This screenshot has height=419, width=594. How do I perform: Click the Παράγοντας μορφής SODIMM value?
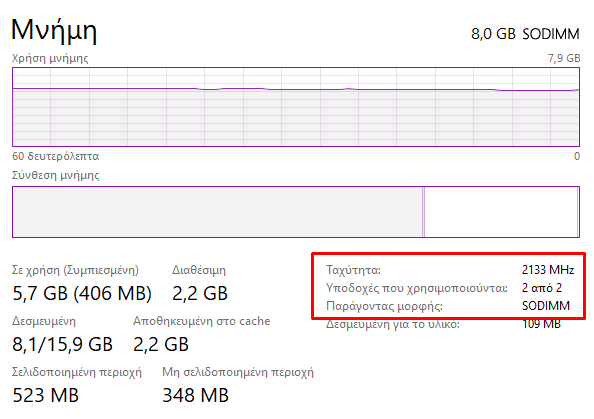pos(546,306)
